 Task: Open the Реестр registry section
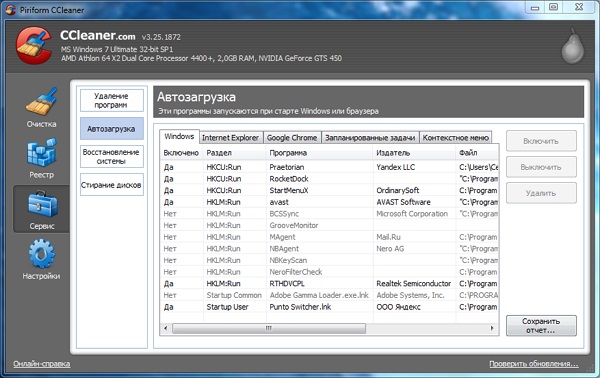pyautogui.click(x=41, y=158)
